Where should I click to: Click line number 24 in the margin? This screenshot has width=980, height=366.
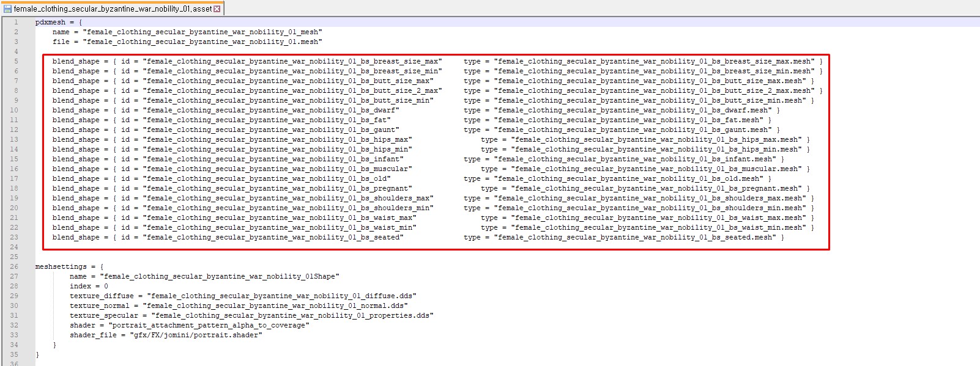click(14, 247)
